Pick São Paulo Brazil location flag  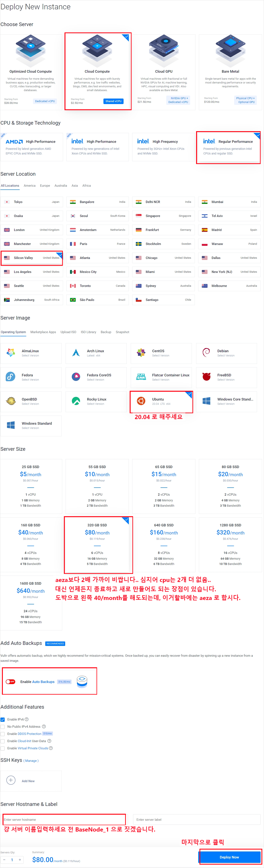coord(73,300)
